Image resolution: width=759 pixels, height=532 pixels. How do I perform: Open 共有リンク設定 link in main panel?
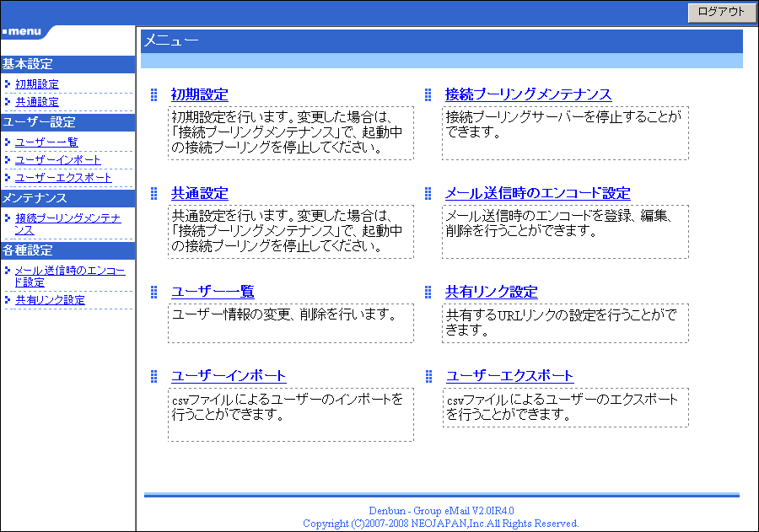click(491, 292)
